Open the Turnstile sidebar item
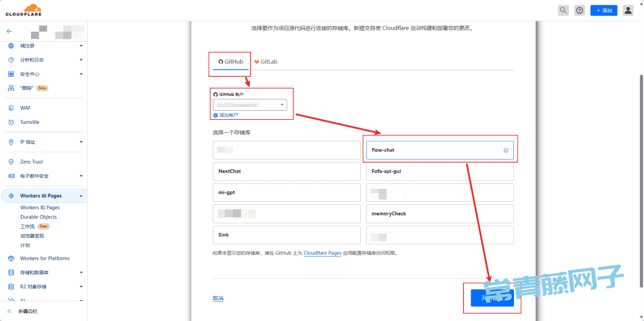Screen dimensions: 644x321 point(30,122)
